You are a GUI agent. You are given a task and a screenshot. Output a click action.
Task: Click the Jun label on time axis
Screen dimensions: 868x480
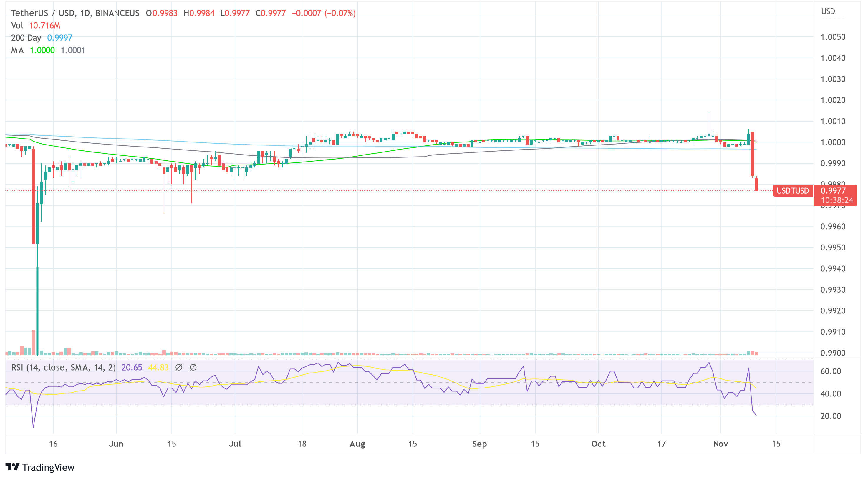click(116, 444)
